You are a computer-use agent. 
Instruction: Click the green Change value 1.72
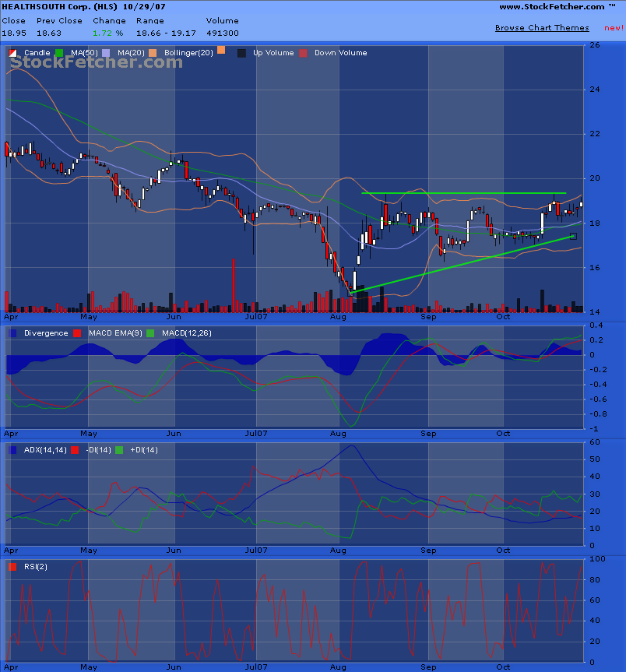(103, 33)
